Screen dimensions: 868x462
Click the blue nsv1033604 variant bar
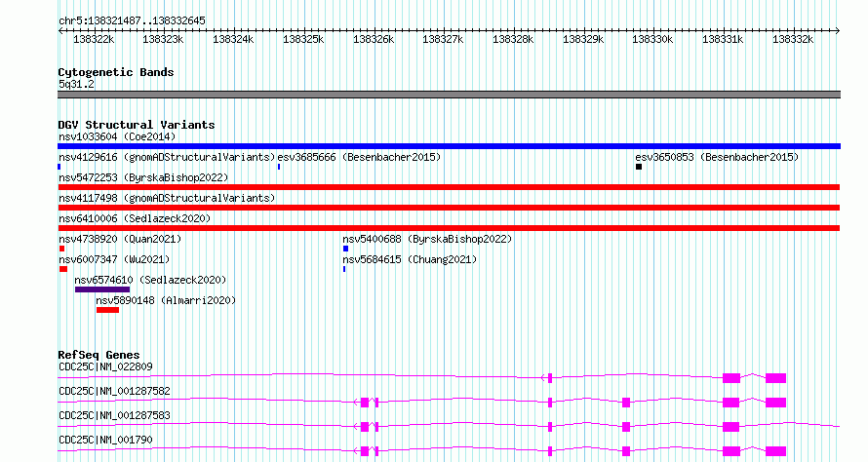[449, 146]
